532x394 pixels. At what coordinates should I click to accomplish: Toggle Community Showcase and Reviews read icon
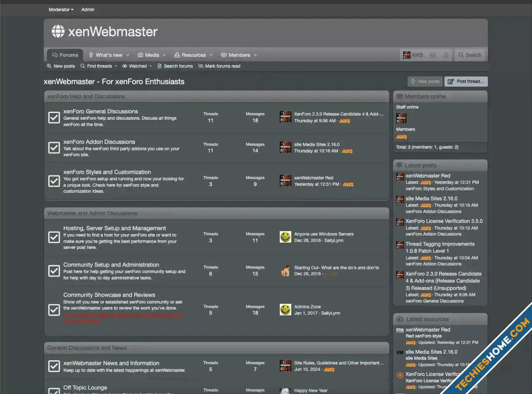(x=54, y=310)
